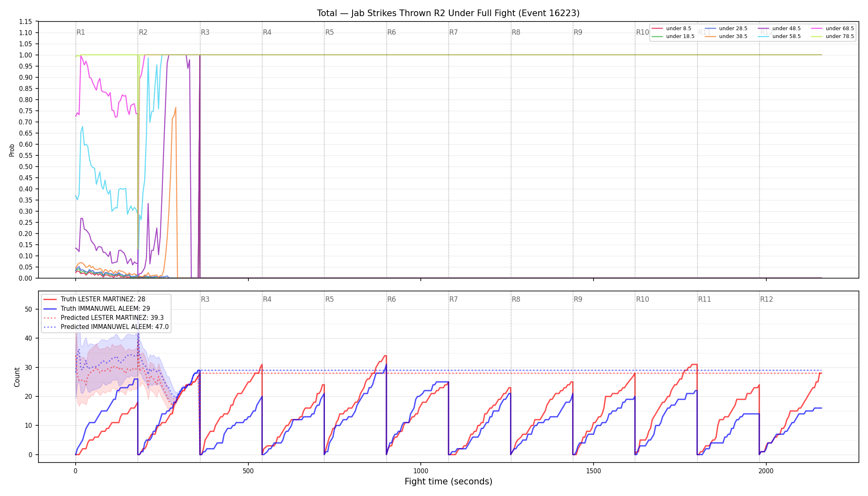This screenshot has height=496, width=868.
Task: Click the 0.50 tick on Prob axis
Action: tap(26, 167)
